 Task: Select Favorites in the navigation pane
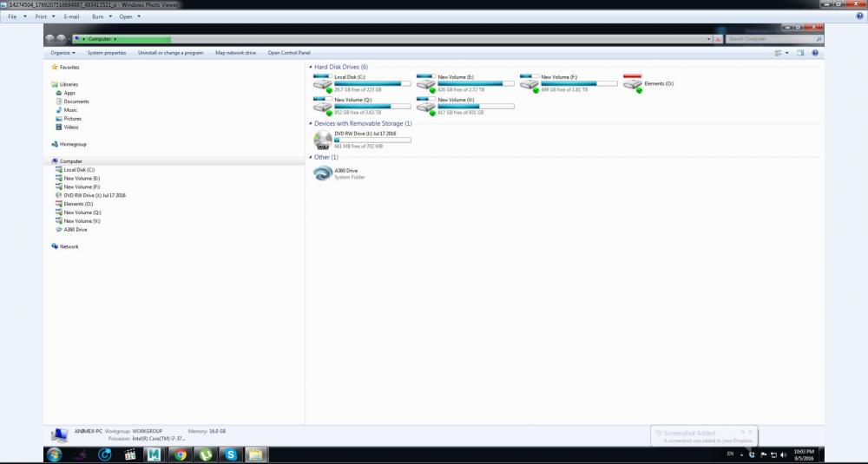(65, 68)
